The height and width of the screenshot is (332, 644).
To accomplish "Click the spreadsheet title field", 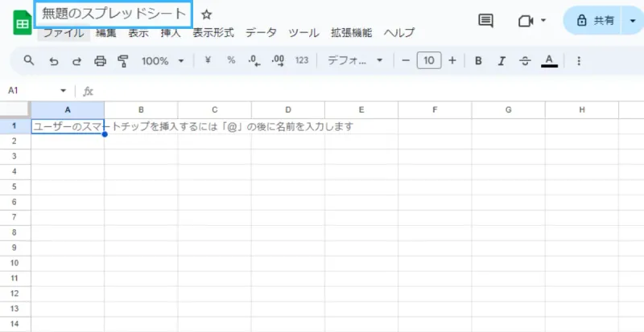I will 114,14.
